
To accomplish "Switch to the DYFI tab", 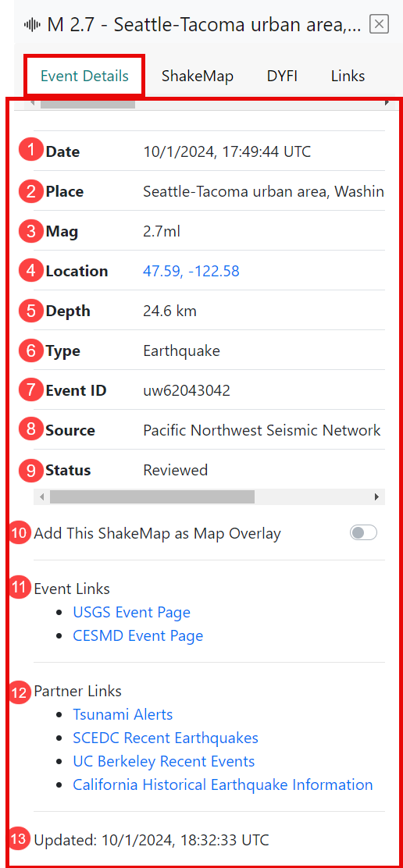I will 282,76.
